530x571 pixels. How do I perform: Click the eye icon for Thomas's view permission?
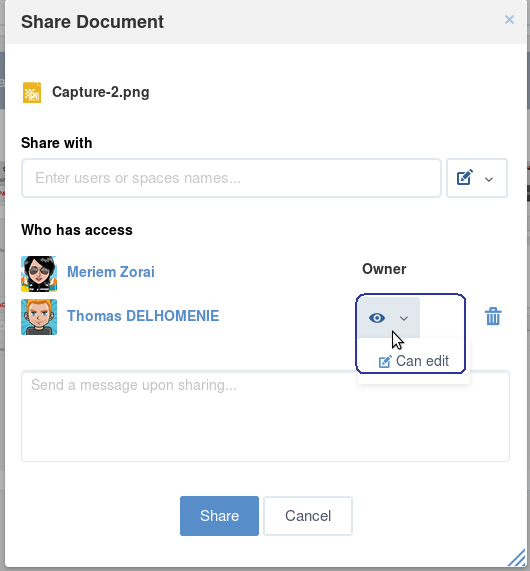point(377,318)
